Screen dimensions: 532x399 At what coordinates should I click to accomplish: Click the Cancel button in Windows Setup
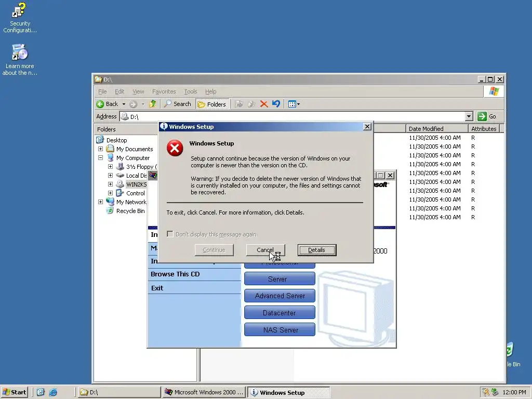click(265, 250)
